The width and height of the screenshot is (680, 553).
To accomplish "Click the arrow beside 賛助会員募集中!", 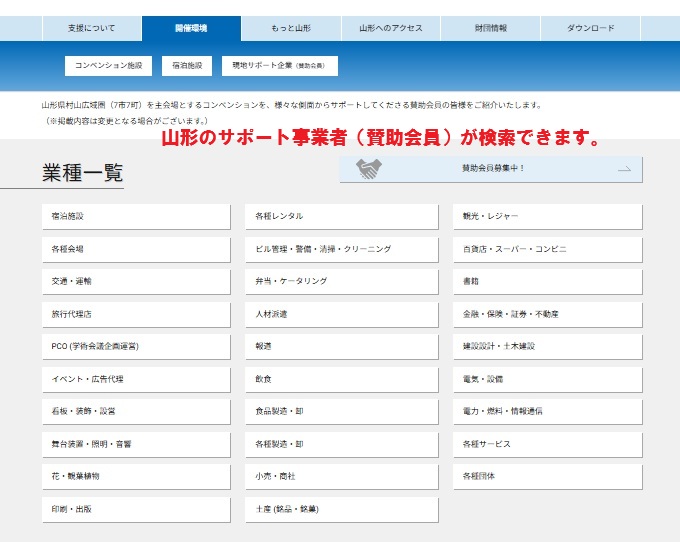I will (624, 169).
